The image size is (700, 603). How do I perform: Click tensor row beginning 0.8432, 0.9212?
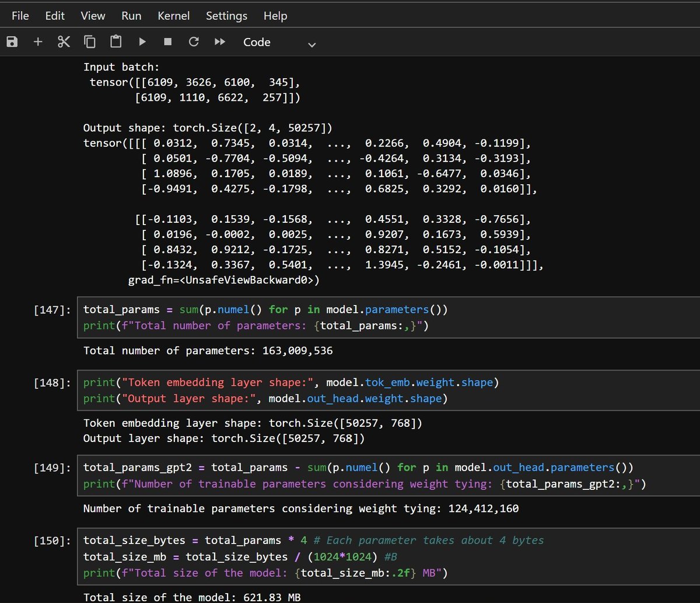pos(336,250)
